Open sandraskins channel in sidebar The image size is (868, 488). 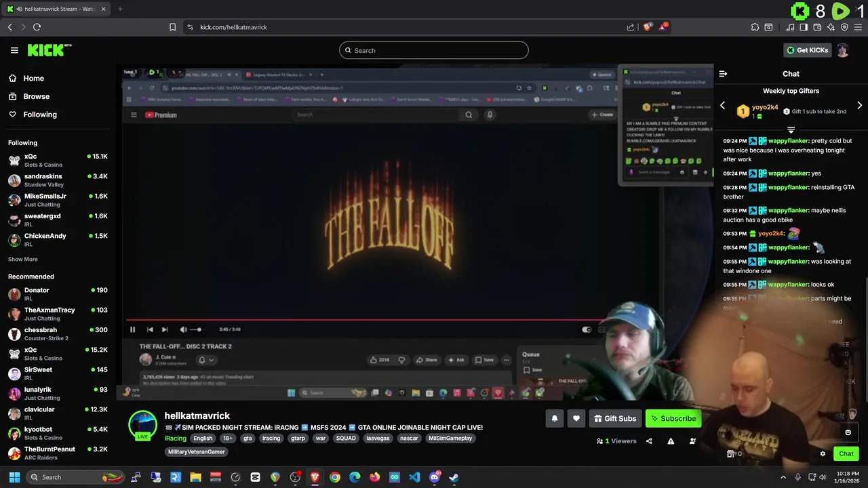[58, 180]
